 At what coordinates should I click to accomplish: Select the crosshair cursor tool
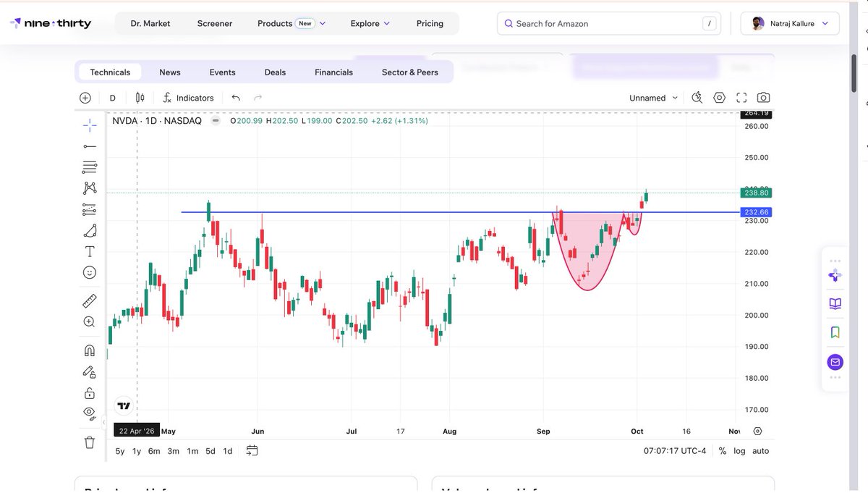(90, 125)
